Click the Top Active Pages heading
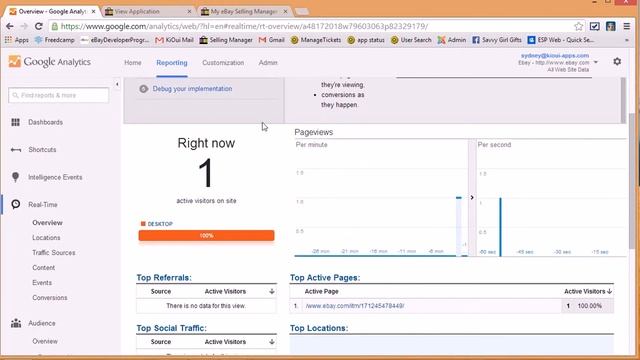The image size is (640, 360). 325,278
